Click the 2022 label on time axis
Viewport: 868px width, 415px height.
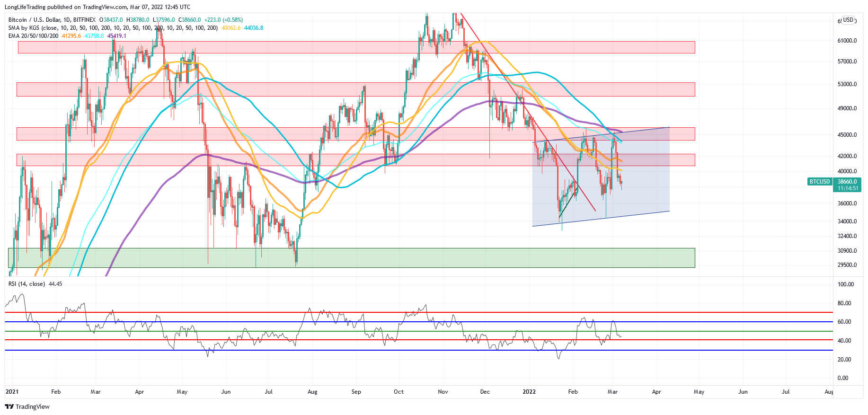click(529, 392)
